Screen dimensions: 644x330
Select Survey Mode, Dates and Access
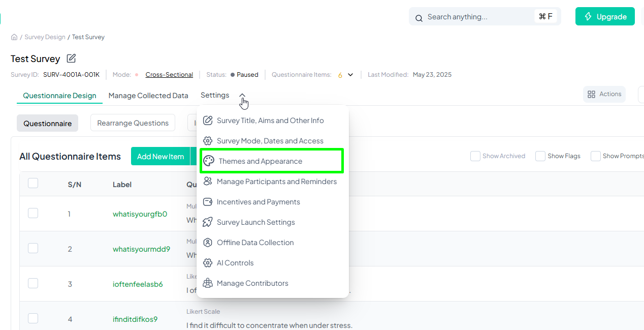click(x=270, y=141)
